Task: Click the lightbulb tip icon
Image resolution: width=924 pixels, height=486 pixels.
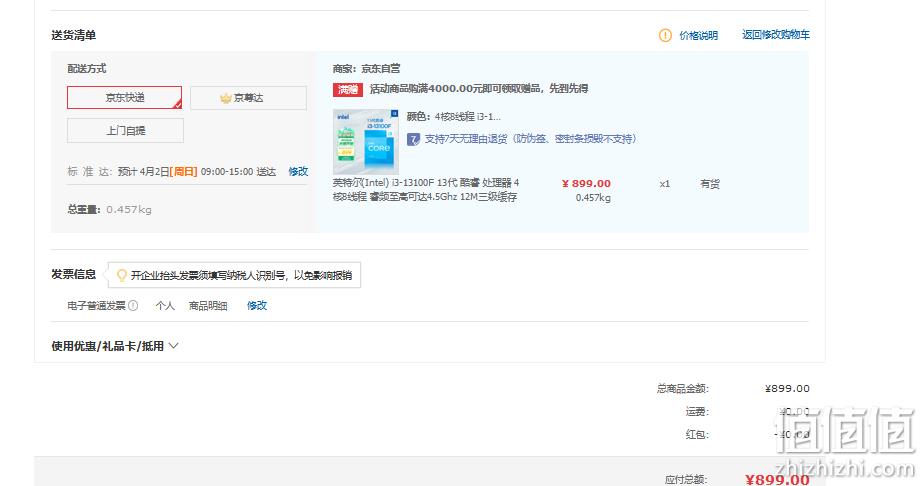Action: click(x=122, y=275)
